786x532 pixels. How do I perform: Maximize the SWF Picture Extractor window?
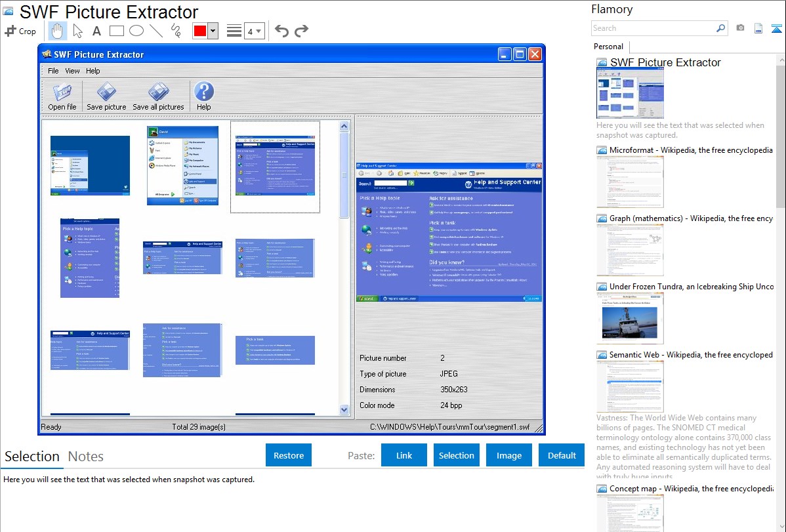[x=520, y=54]
